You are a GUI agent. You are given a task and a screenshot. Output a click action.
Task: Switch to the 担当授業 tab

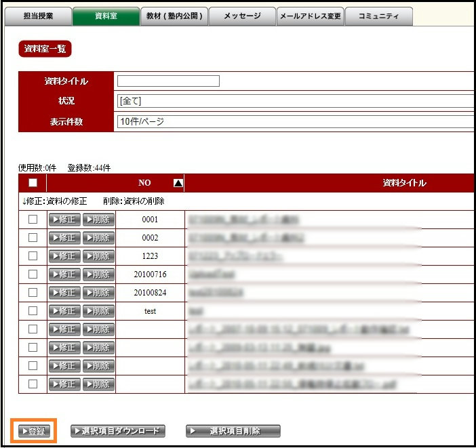pos(38,16)
